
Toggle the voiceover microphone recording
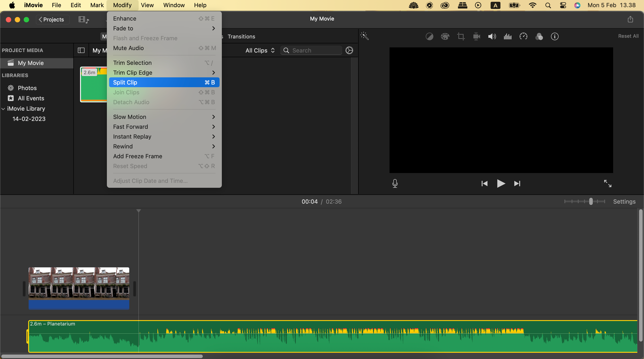395,183
